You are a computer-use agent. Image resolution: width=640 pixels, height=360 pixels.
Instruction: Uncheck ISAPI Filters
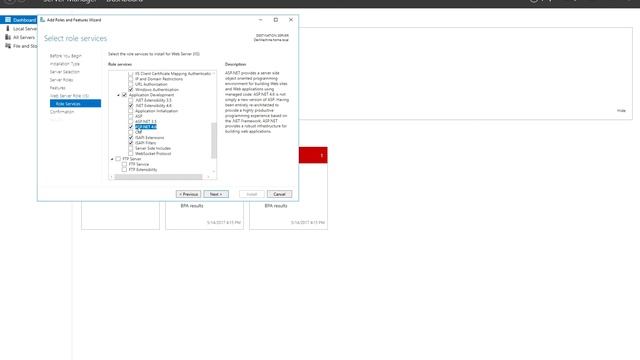(x=131, y=143)
